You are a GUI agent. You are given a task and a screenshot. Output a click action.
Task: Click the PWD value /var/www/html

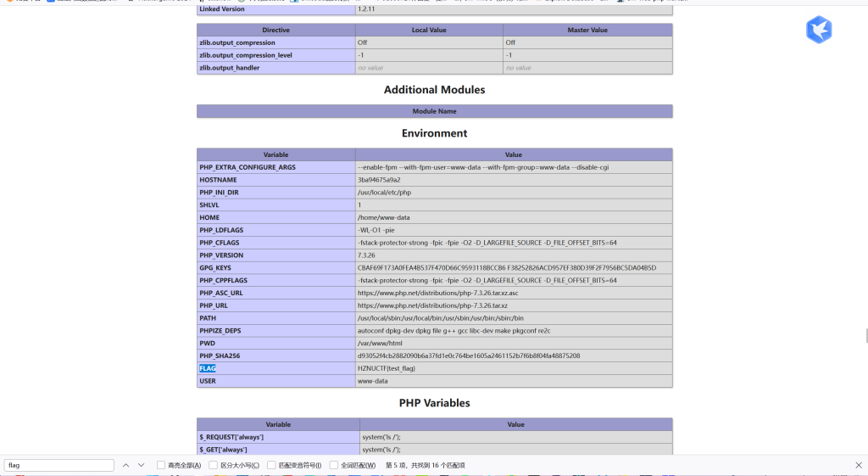click(x=380, y=344)
